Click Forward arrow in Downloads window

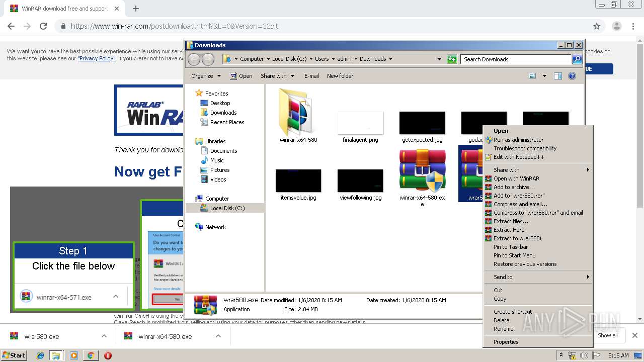(x=208, y=59)
